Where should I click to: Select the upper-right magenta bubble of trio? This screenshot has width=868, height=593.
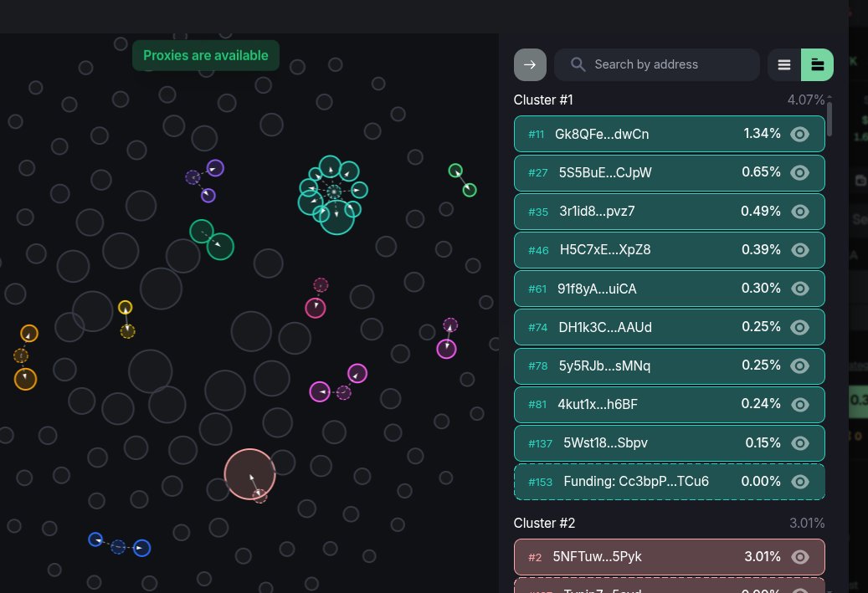[357, 373]
